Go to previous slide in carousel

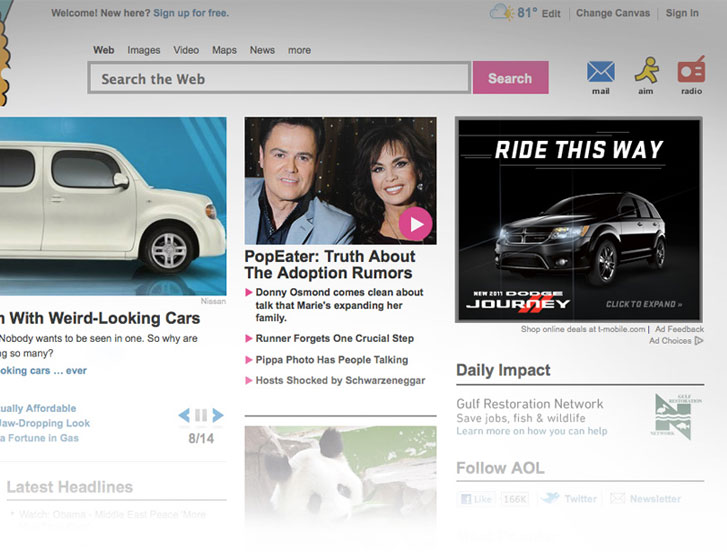[184, 415]
